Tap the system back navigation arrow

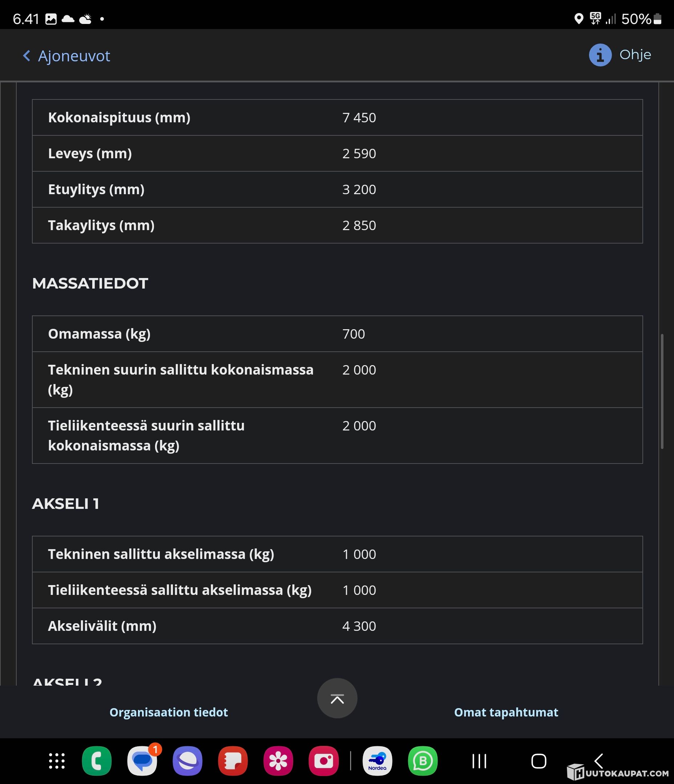pyautogui.click(x=599, y=760)
